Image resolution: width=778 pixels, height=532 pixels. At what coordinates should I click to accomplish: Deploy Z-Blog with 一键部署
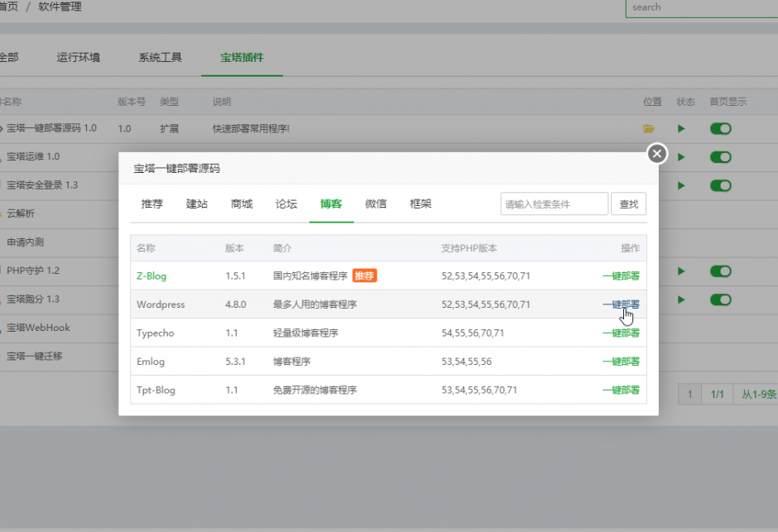coord(622,276)
